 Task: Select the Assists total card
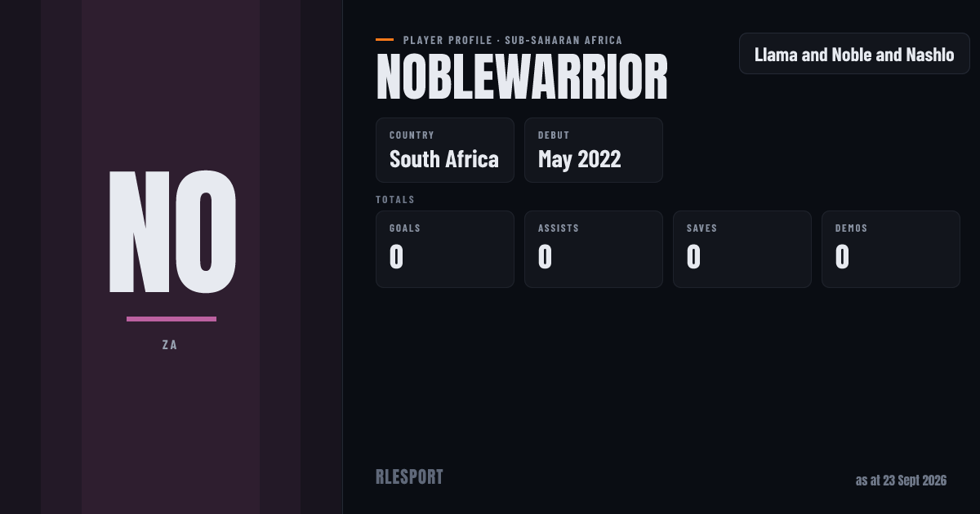pos(594,249)
